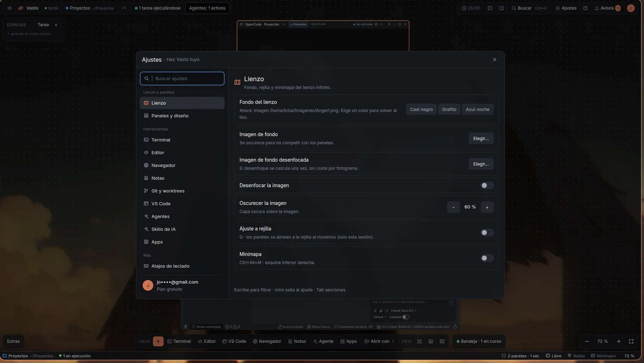
Task: Click the map Vista icon in bottom toolbar
Action: click(442, 341)
